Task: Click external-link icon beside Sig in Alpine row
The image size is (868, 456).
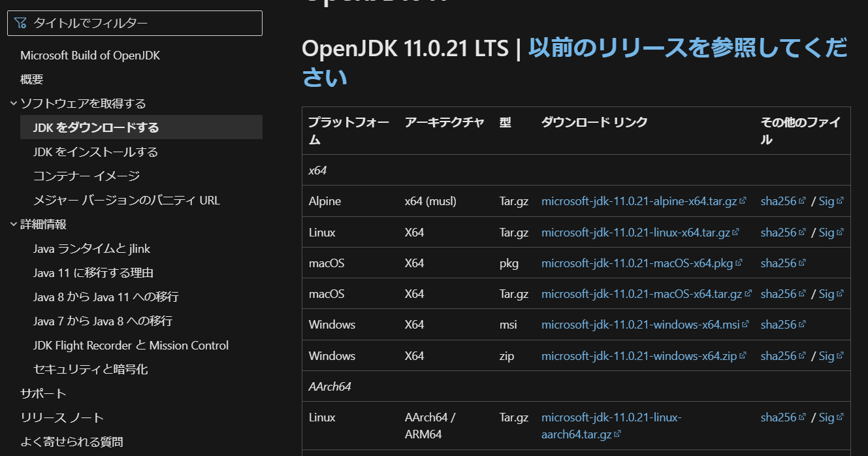Action: pyautogui.click(x=840, y=201)
